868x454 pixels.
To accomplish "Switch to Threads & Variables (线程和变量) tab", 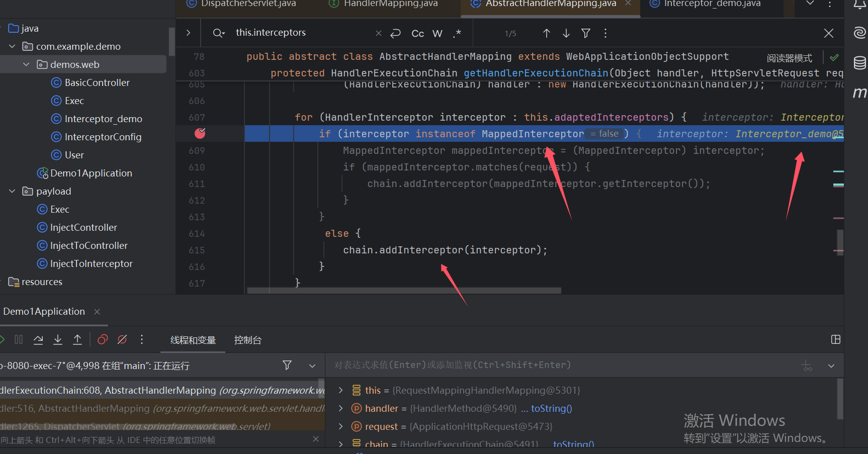I will tap(193, 340).
